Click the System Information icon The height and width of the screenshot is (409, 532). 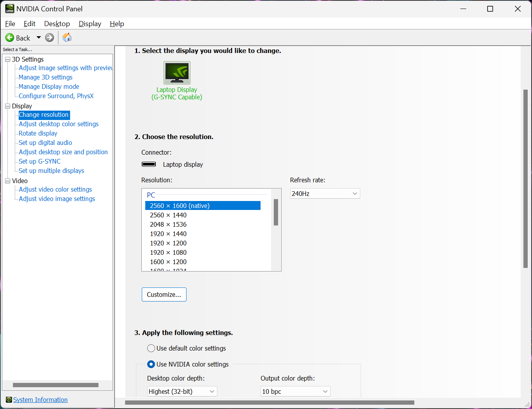click(9, 400)
